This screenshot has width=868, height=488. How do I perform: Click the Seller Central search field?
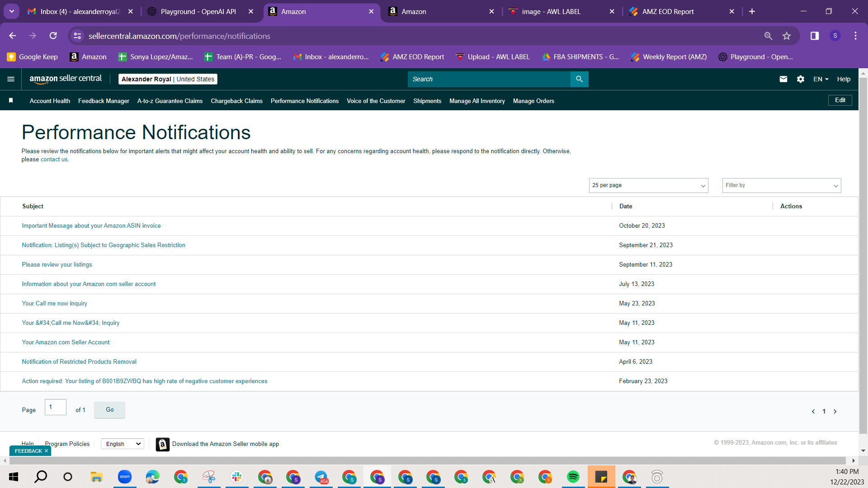point(489,79)
